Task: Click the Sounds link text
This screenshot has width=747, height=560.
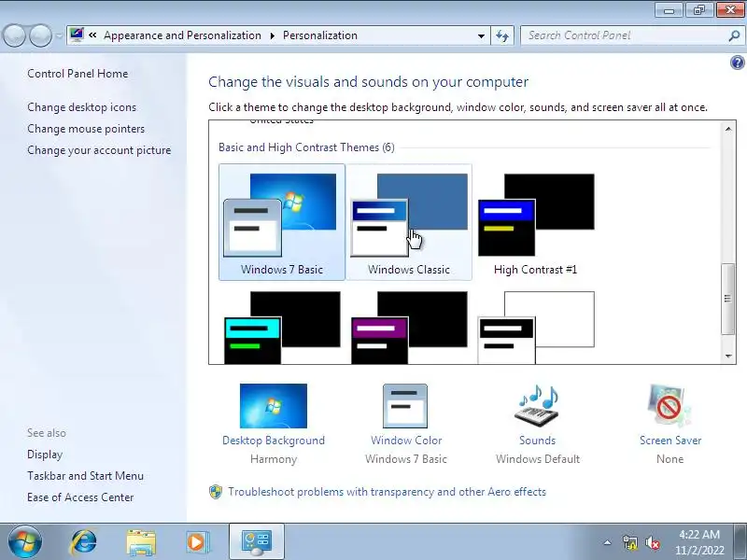Action: (x=538, y=441)
